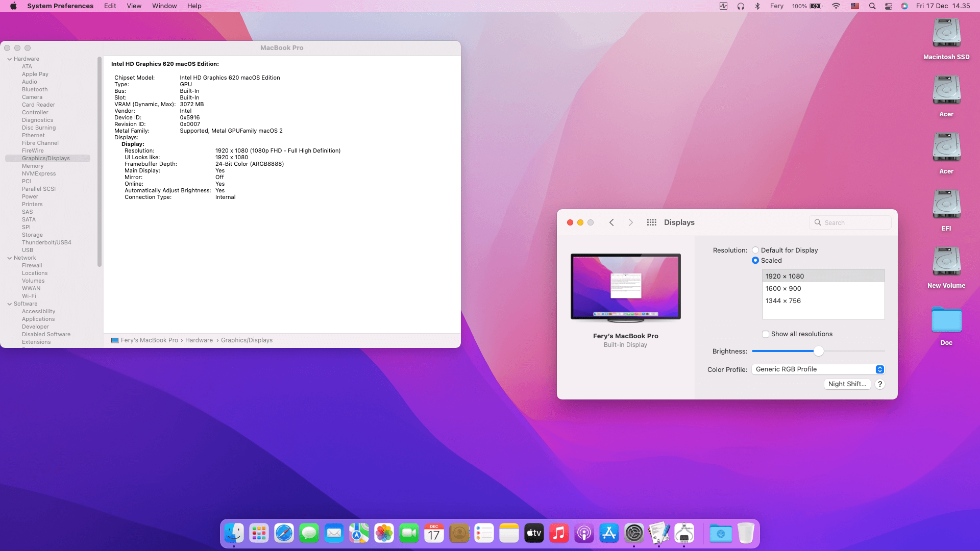Select the 1600 × 900 resolution

click(x=783, y=288)
